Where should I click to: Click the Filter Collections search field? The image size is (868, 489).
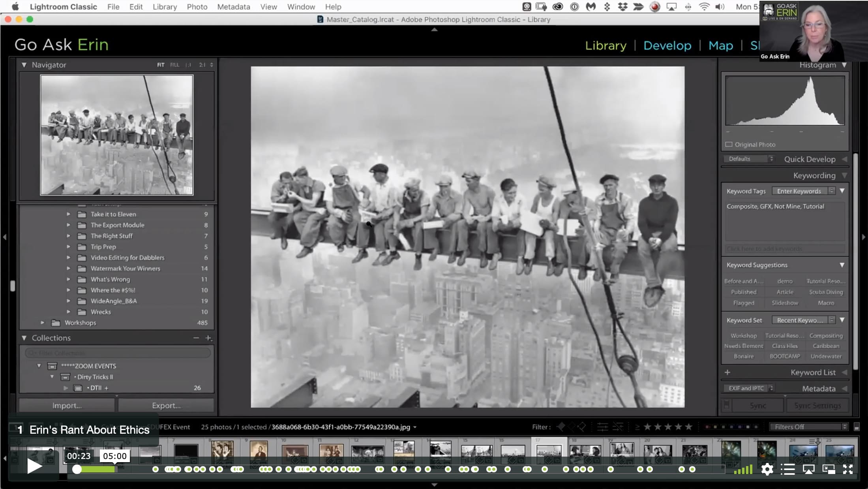click(x=117, y=353)
